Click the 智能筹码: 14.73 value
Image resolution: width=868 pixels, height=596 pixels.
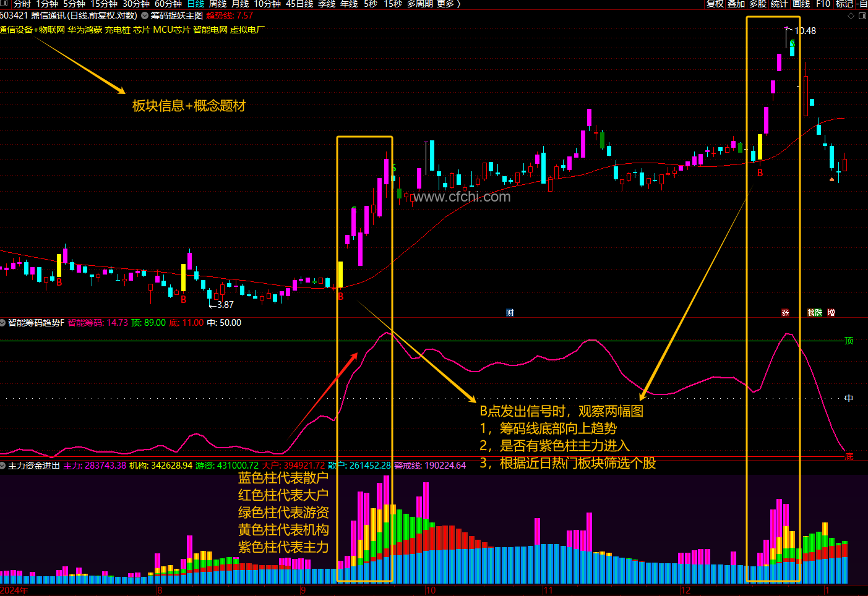(98, 323)
